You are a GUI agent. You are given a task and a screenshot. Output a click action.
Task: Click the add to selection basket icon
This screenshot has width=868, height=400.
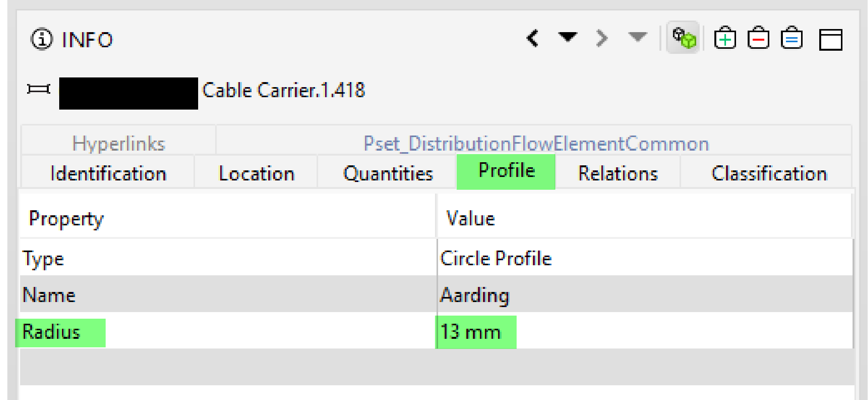coord(725,38)
